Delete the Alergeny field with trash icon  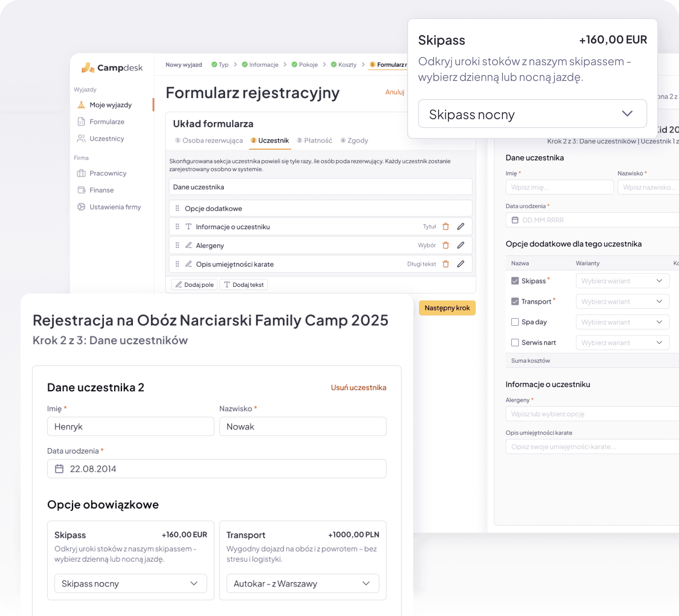point(446,245)
